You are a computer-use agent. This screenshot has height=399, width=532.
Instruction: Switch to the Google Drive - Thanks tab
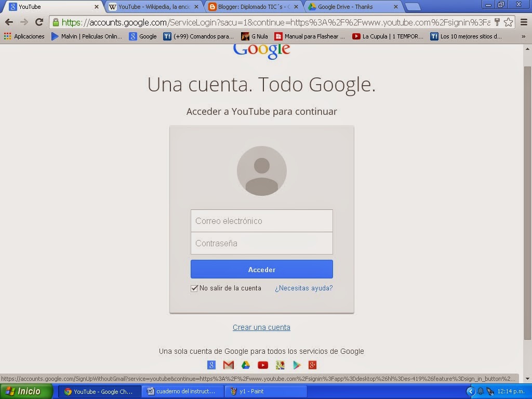pyautogui.click(x=353, y=7)
